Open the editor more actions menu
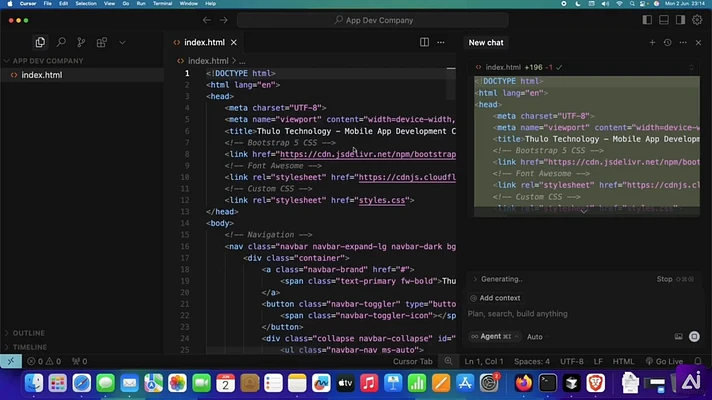The image size is (712, 400). click(x=441, y=42)
